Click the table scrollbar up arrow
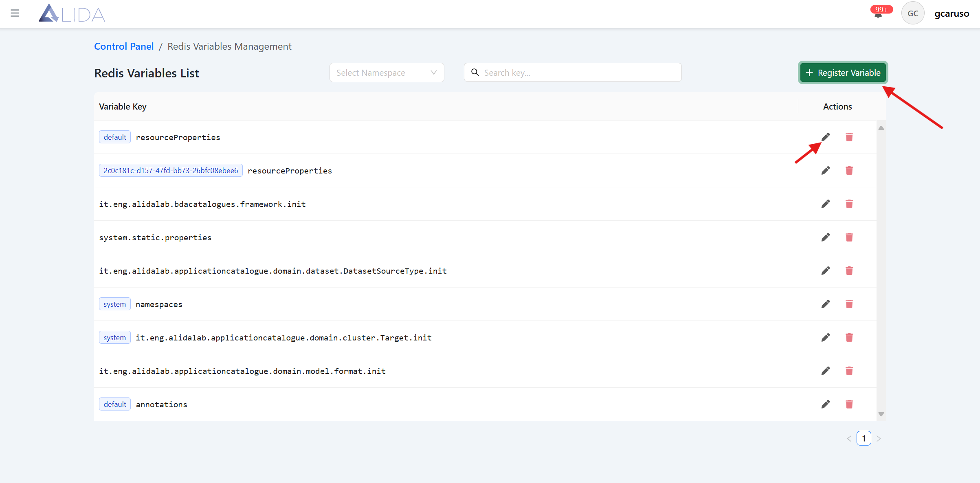980x483 pixels. point(881,128)
